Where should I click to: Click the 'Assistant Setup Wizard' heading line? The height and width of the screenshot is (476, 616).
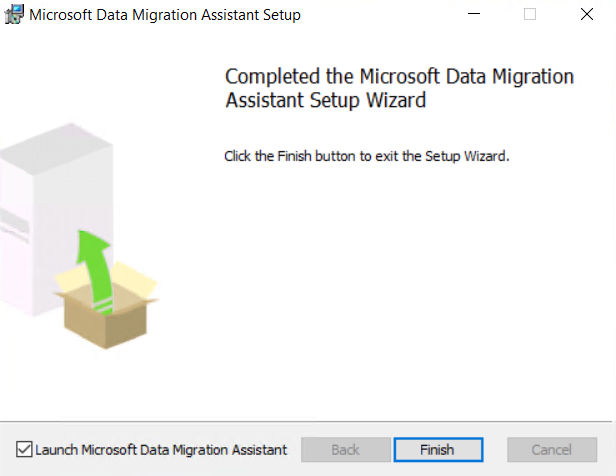click(326, 100)
